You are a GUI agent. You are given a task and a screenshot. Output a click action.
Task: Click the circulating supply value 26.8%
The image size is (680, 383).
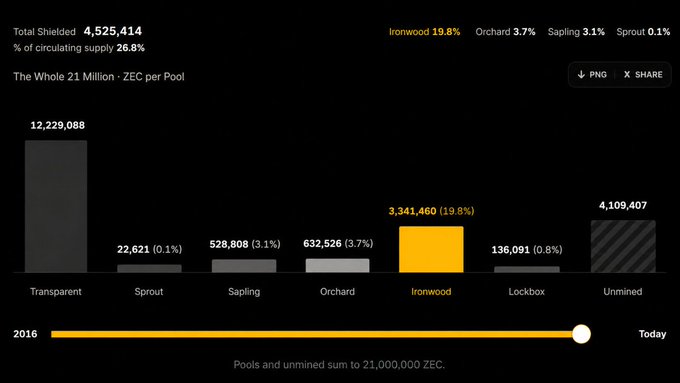[131, 48]
